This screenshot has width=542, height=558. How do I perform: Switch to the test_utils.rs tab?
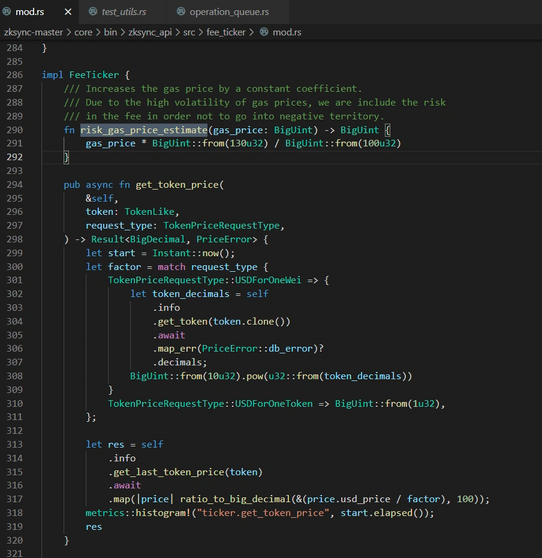(123, 12)
